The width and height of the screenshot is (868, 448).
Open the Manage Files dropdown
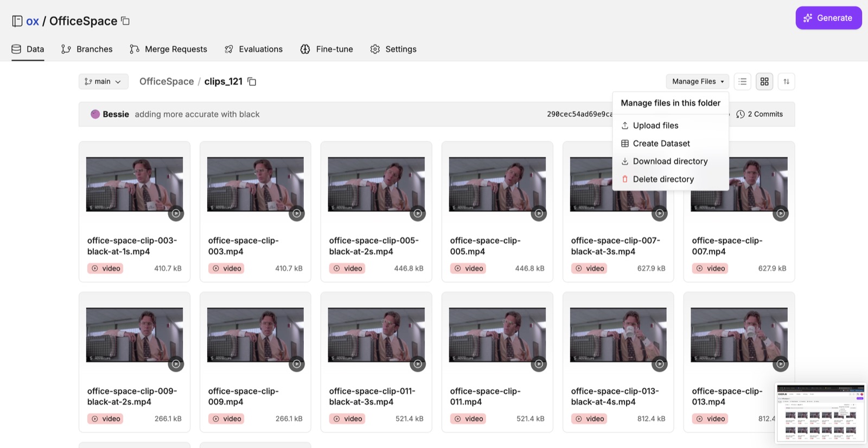pos(698,81)
